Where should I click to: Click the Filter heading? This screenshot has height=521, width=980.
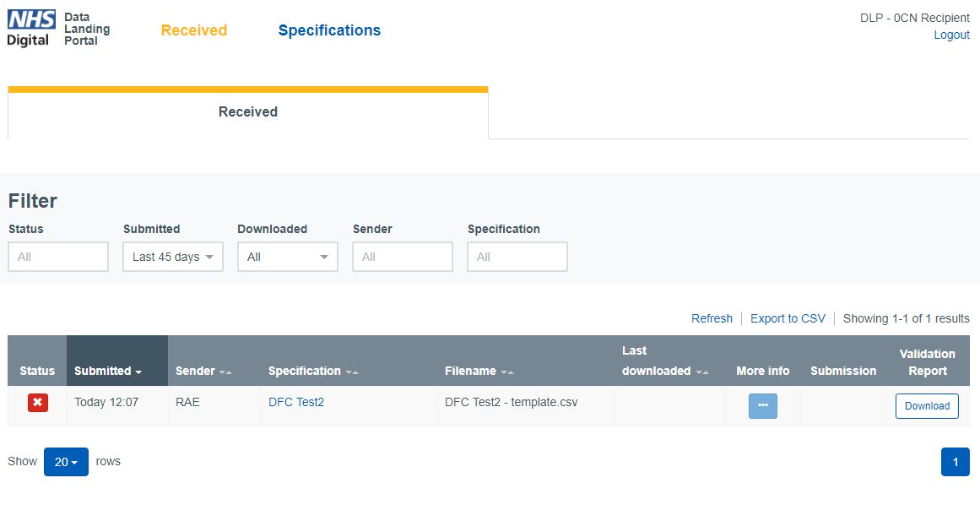pos(33,201)
